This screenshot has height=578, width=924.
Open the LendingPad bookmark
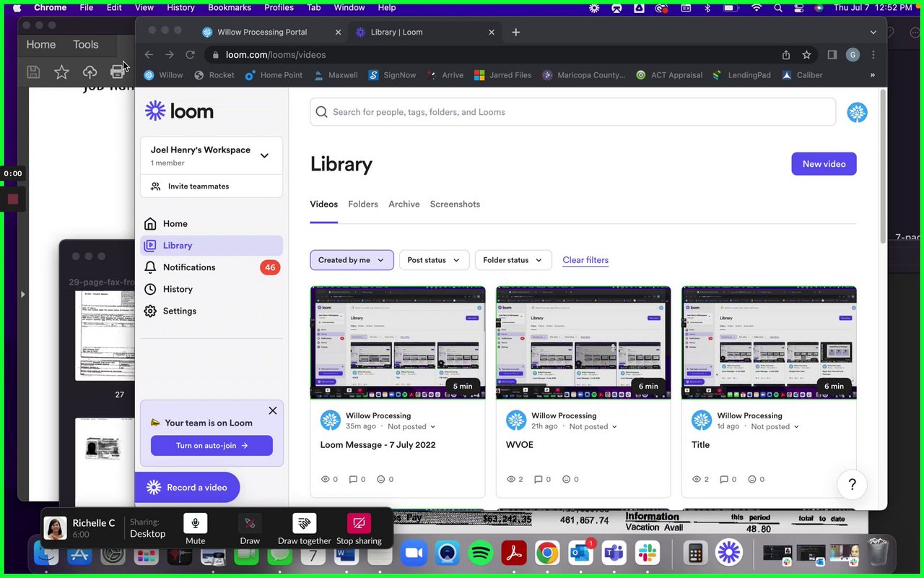741,75
